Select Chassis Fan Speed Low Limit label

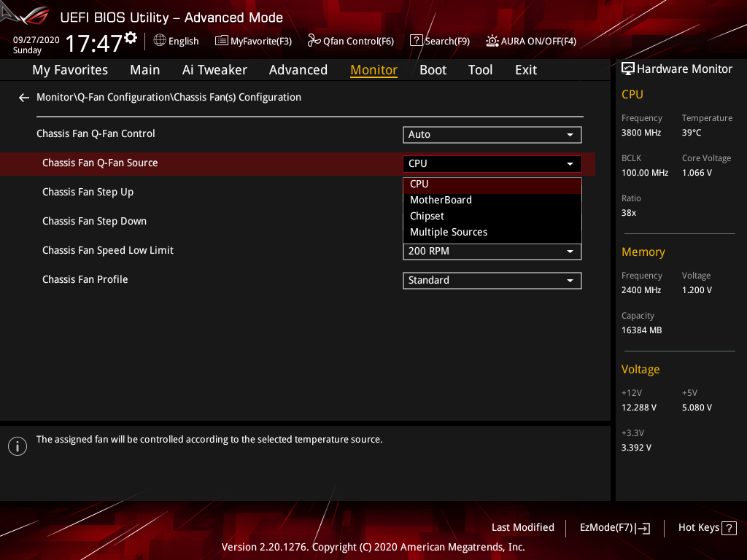click(x=108, y=251)
